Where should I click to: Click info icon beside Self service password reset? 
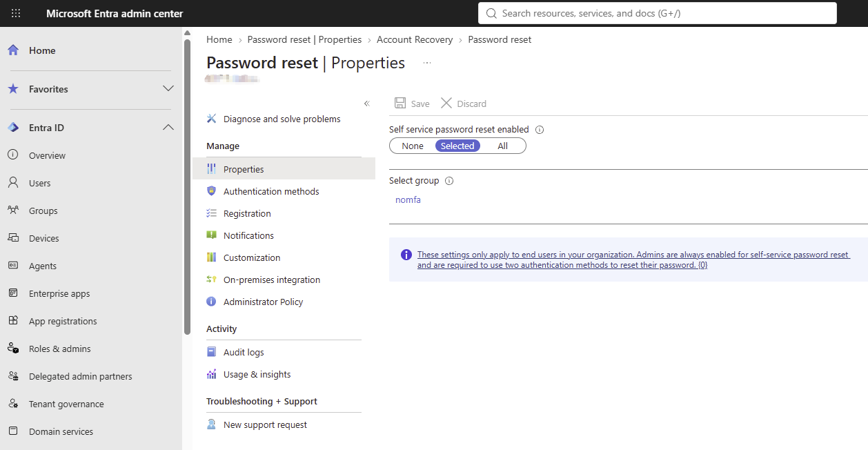(540, 129)
